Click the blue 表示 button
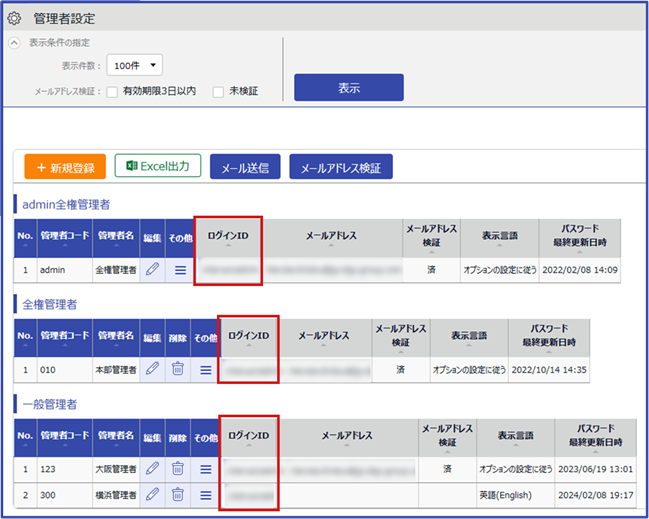Screen dimensions: 649x519 (348, 88)
